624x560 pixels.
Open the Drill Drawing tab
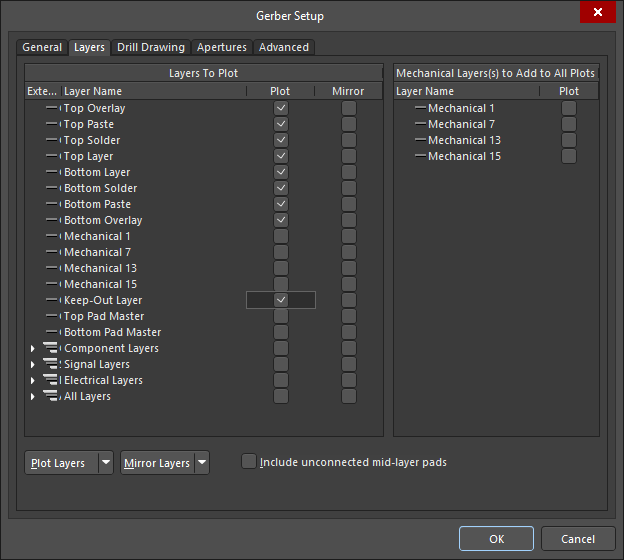tap(151, 47)
